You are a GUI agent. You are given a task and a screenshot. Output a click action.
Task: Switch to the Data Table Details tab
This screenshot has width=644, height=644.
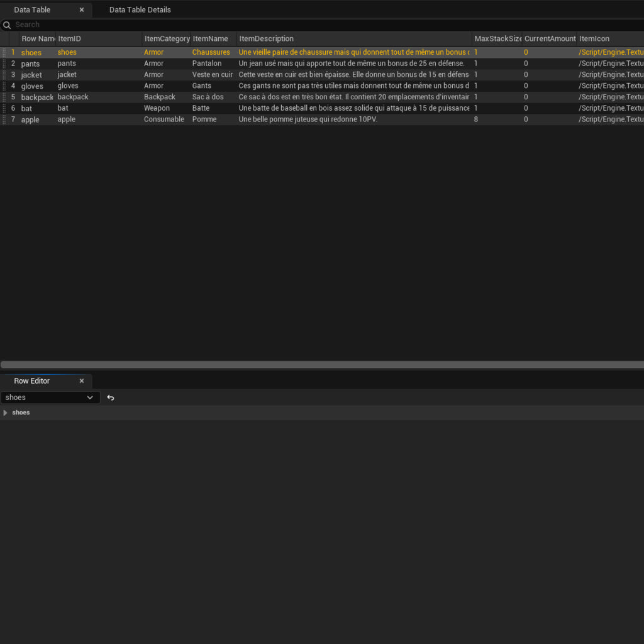pyautogui.click(x=140, y=10)
